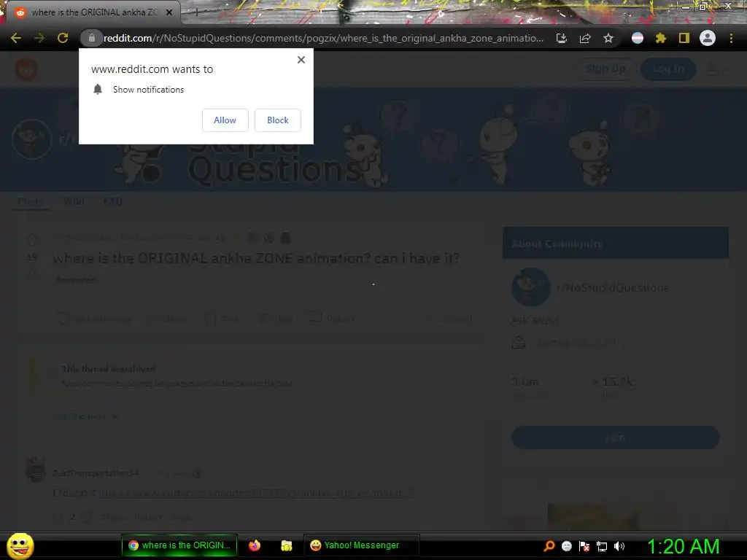Focus the reddit.com address bar
The height and width of the screenshot is (560, 747).
pyautogui.click(x=323, y=38)
